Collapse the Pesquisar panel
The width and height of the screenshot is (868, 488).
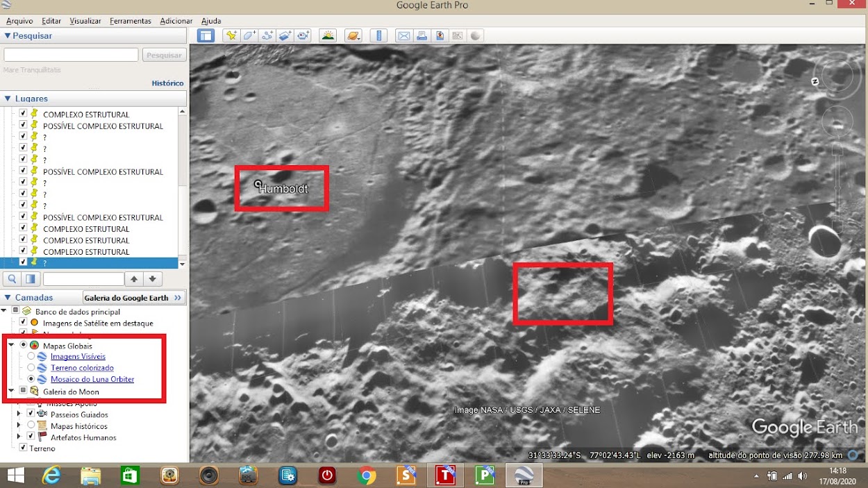[x=8, y=35]
